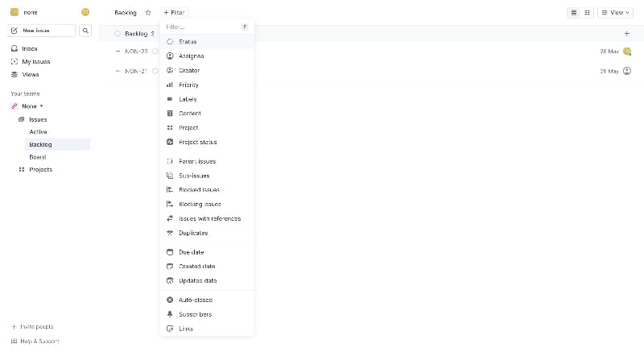Choose Subscribers filter option
644x356 pixels.
pyautogui.click(x=207, y=314)
